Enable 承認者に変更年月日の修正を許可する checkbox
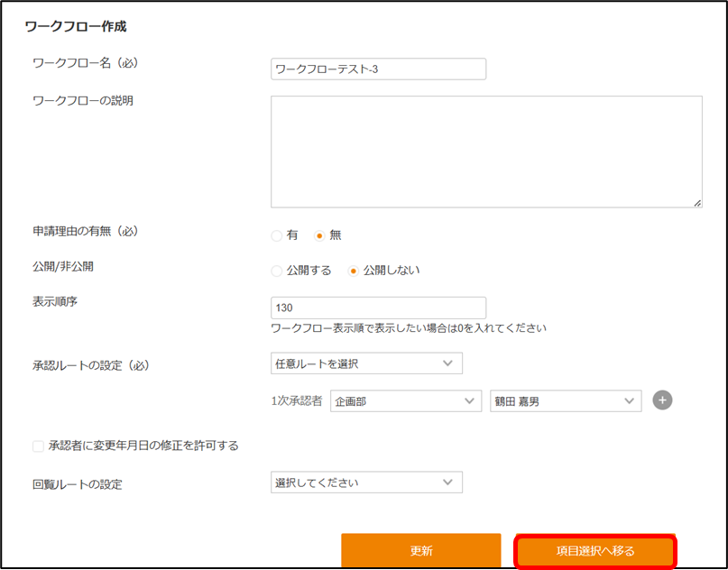Viewport: 728px width, 570px height. pyautogui.click(x=38, y=446)
